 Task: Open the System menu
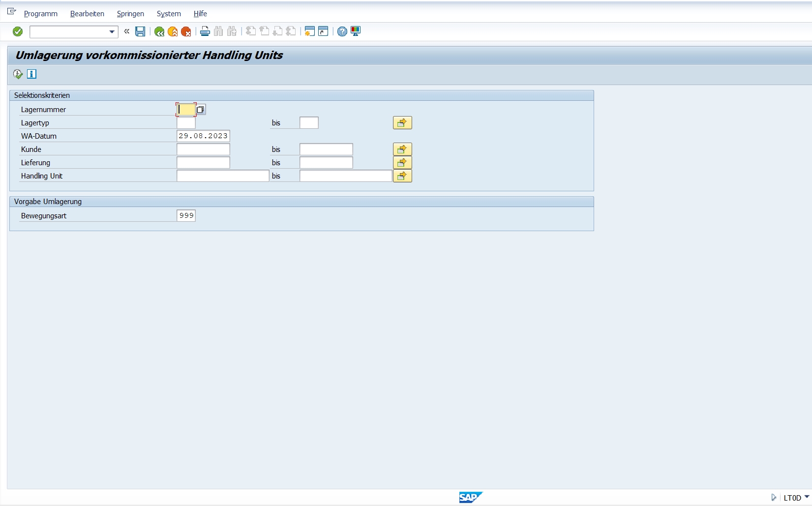tap(169, 14)
